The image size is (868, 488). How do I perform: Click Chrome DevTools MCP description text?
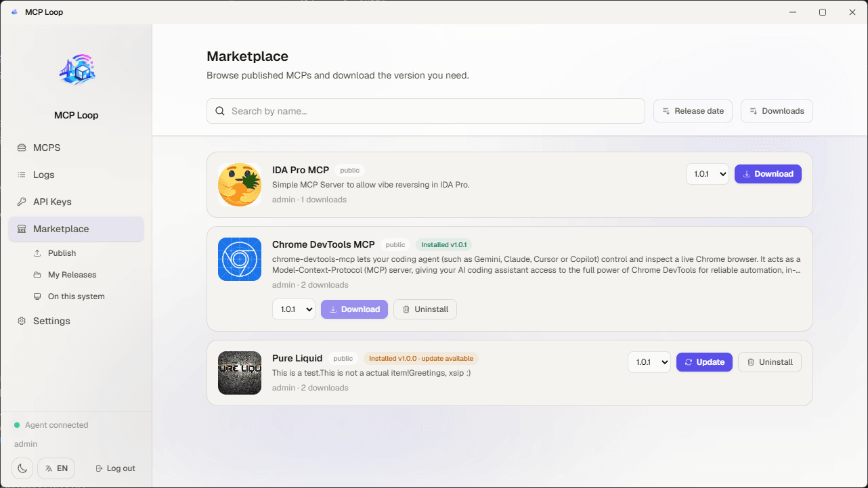[x=536, y=265]
